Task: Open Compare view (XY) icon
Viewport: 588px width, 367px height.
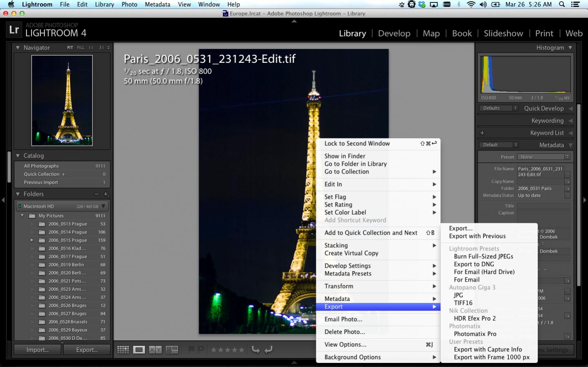Action: coord(155,350)
